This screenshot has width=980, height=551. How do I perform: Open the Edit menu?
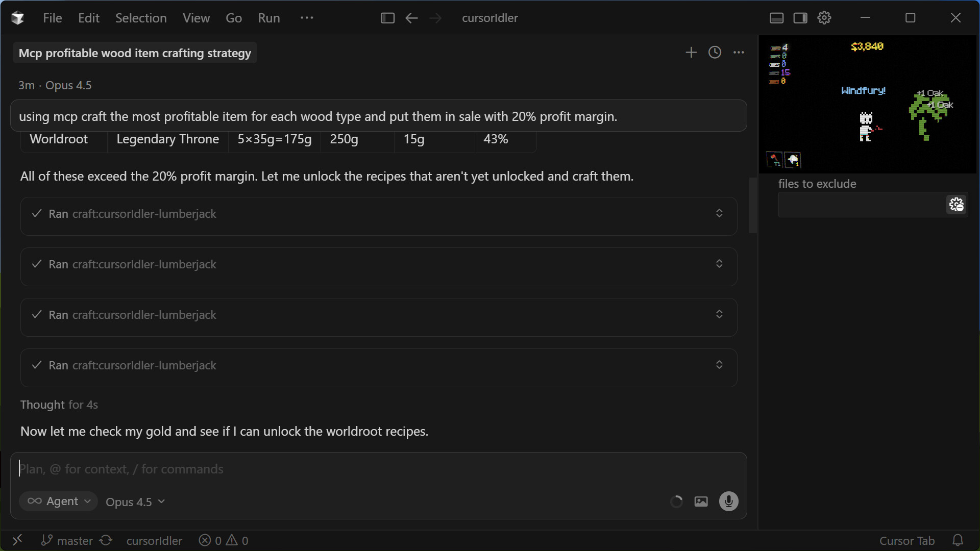pyautogui.click(x=88, y=18)
